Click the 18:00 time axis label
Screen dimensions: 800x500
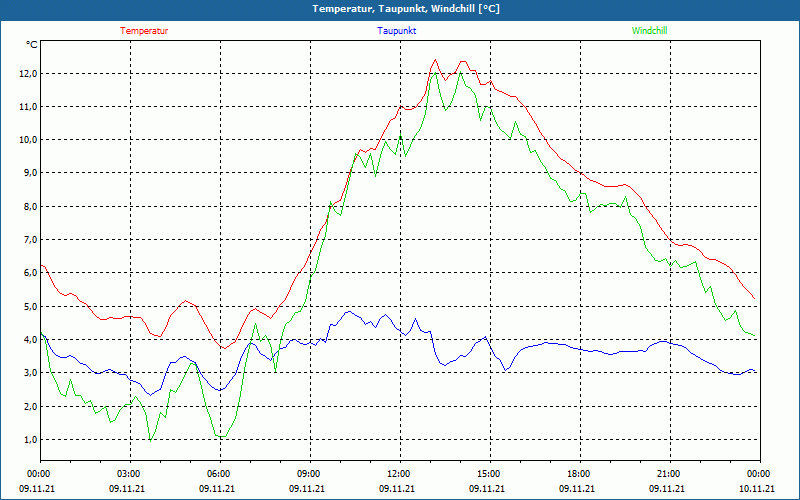[x=580, y=474]
